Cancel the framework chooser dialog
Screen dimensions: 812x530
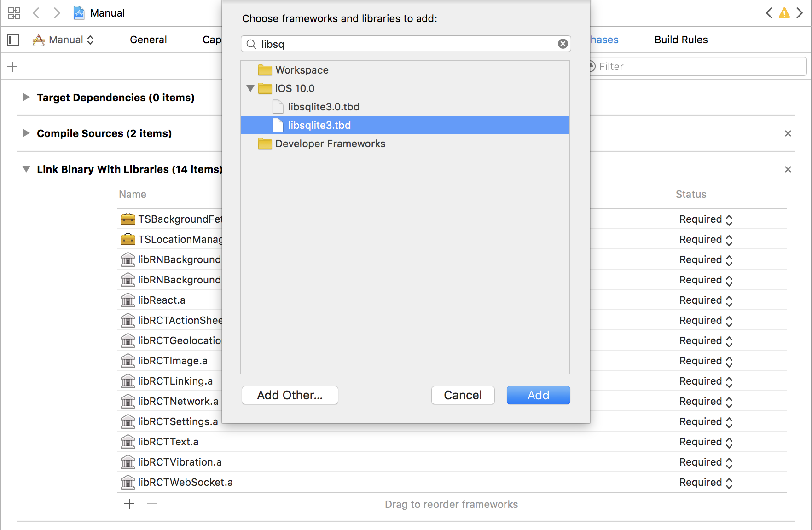(463, 395)
